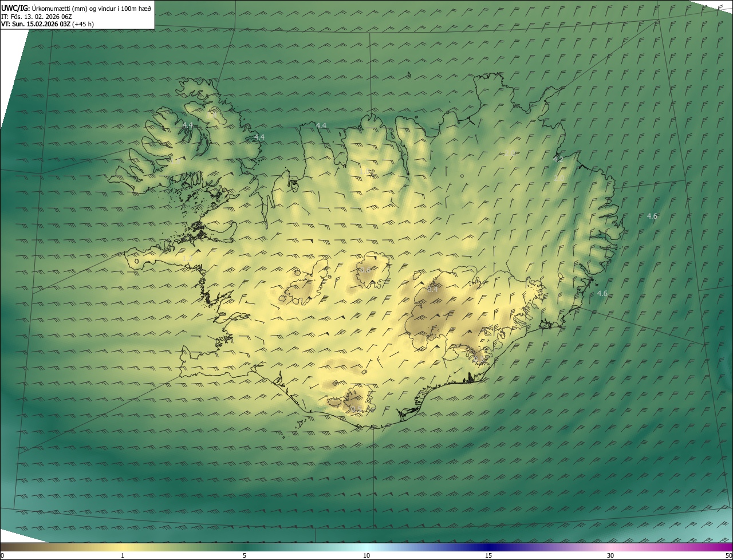
Task: Click the "4.2" value on the map
Action: point(558,159)
